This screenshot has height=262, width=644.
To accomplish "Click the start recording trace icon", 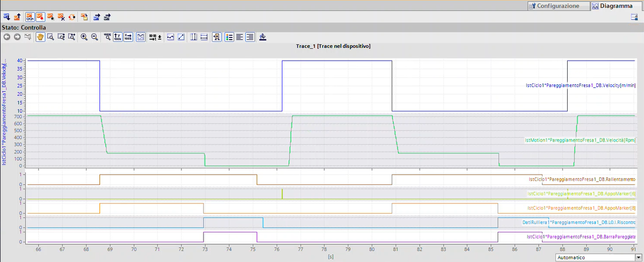I will pyautogui.click(x=40, y=17).
